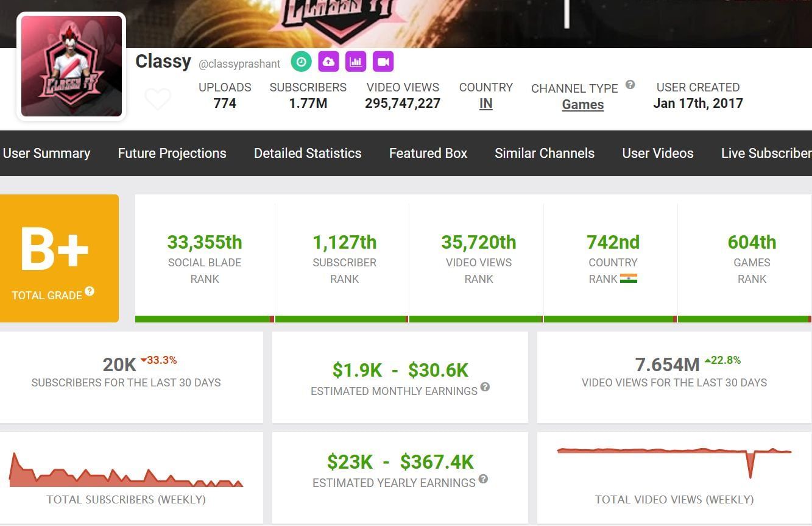Open the User Videos tab
812x526 pixels.
pyautogui.click(x=658, y=154)
